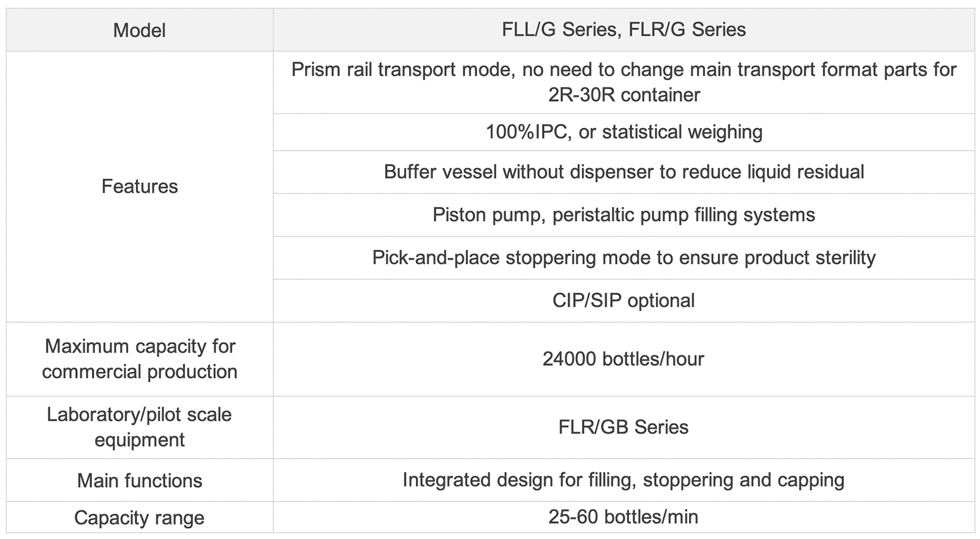Select the Main functions row label
Image resolution: width=980 pixels, height=539 pixels.
(140, 480)
